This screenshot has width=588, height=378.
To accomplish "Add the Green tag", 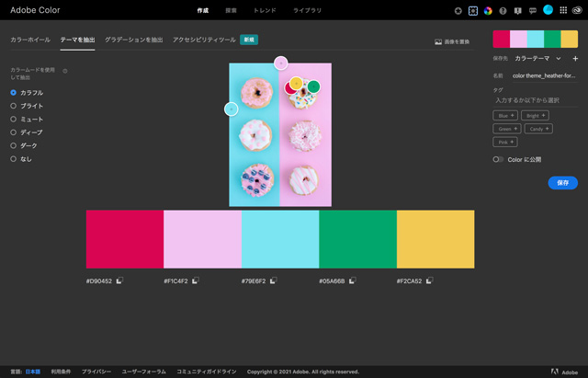I will point(506,129).
